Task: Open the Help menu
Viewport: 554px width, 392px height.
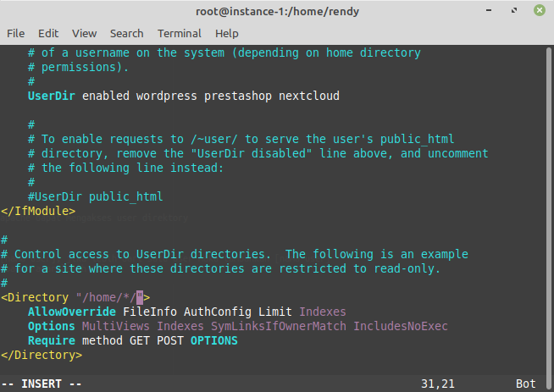Action: point(226,34)
